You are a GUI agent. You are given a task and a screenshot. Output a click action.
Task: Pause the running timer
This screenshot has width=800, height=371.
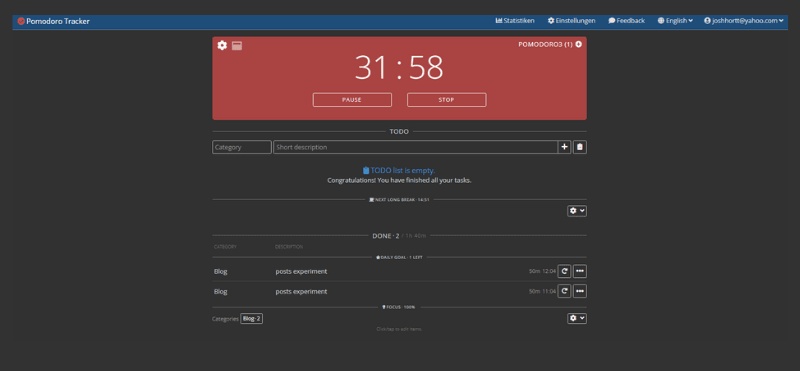[x=352, y=100]
